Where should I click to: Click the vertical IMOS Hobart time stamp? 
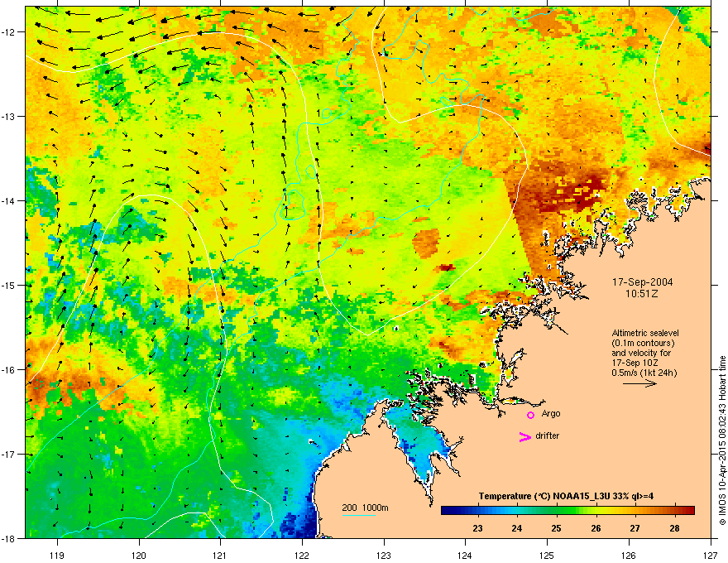pyautogui.click(x=722, y=440)
